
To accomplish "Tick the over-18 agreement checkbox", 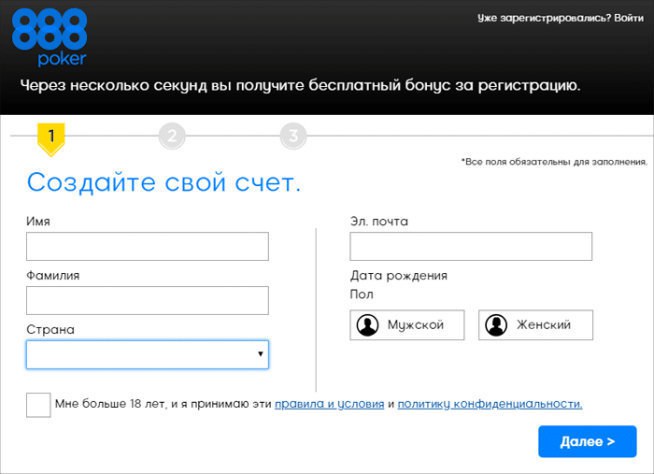I will tap(38, 405).
